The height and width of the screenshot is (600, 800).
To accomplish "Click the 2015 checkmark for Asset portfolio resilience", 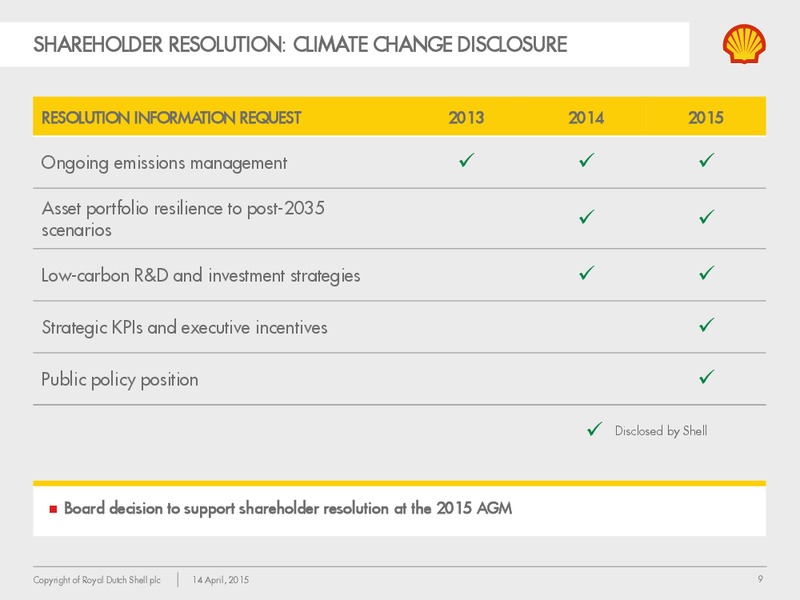I will click(x=707, y=217).
